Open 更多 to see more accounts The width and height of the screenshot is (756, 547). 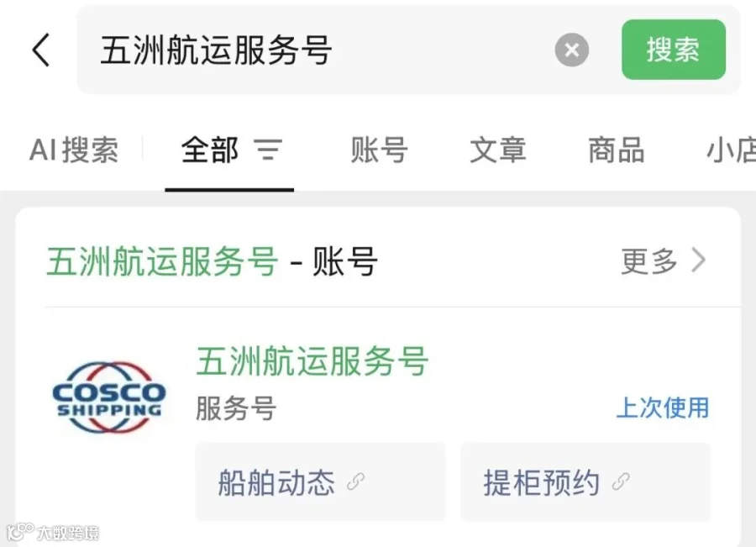pos(649,260)
